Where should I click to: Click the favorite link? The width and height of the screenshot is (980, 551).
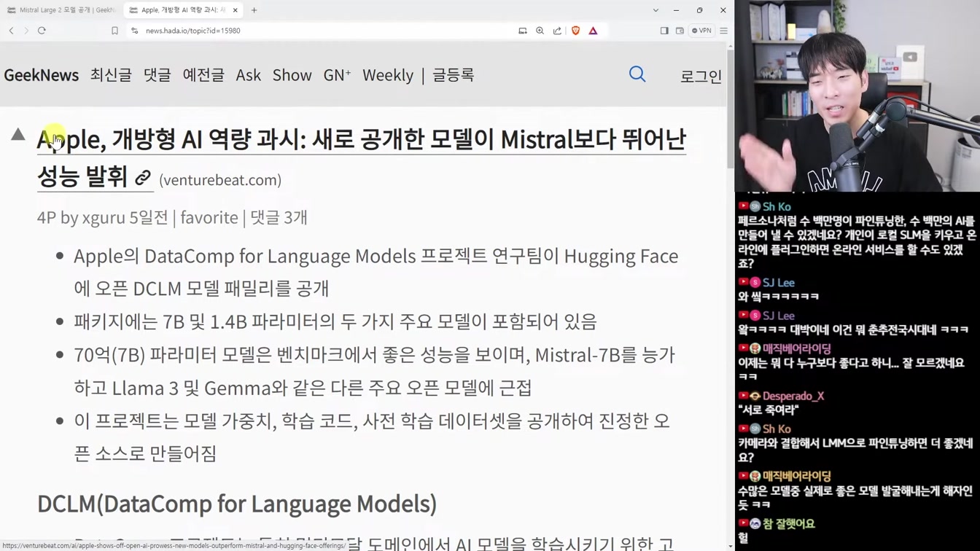tap(209, 217)
